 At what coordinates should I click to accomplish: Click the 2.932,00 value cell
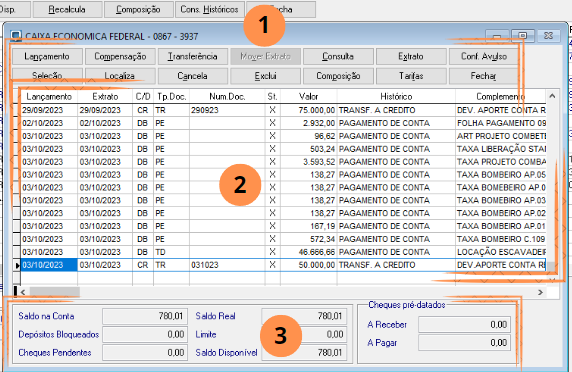tap(309, 123)
